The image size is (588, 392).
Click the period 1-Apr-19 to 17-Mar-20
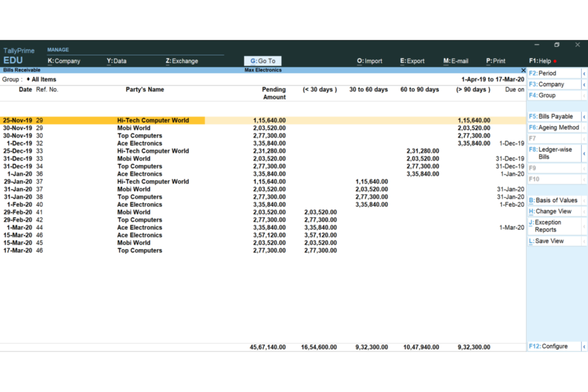(x=493, y=79)
